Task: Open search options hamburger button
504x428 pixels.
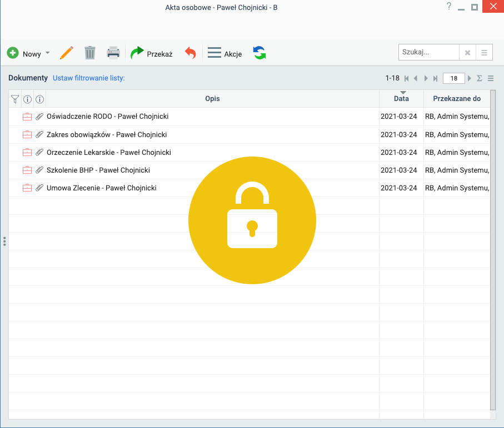Action: coord(484,52)
